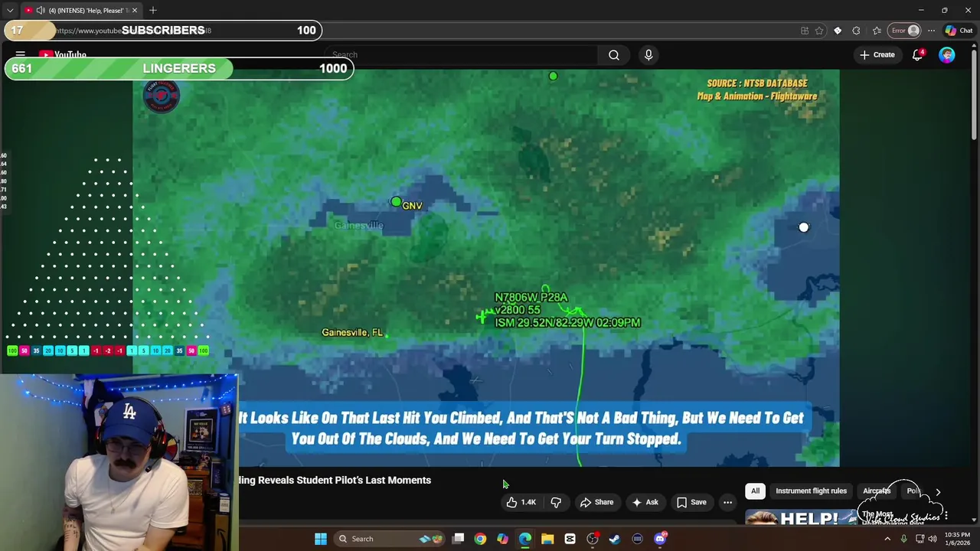Click the GNV airport marker on map
Viewport: 980px width, 551px height.
pyautogui.click(x=396, y=202)
